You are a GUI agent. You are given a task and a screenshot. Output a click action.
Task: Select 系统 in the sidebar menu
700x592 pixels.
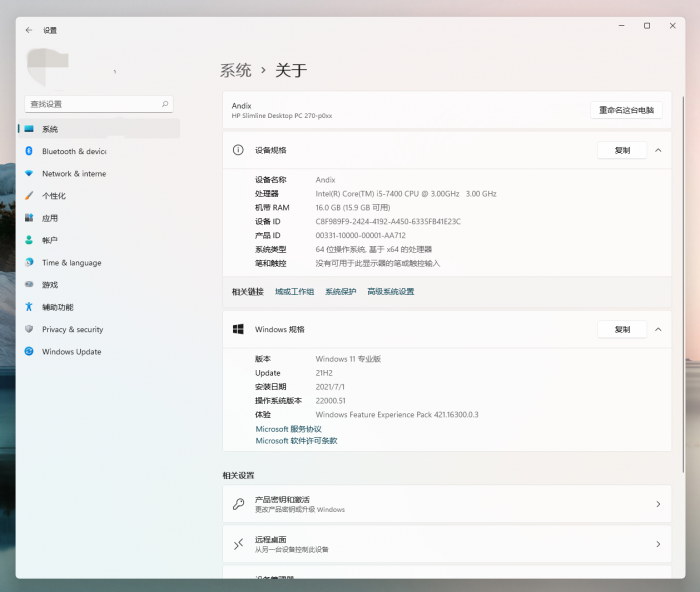pyautogui.click(x=50, y=129)
